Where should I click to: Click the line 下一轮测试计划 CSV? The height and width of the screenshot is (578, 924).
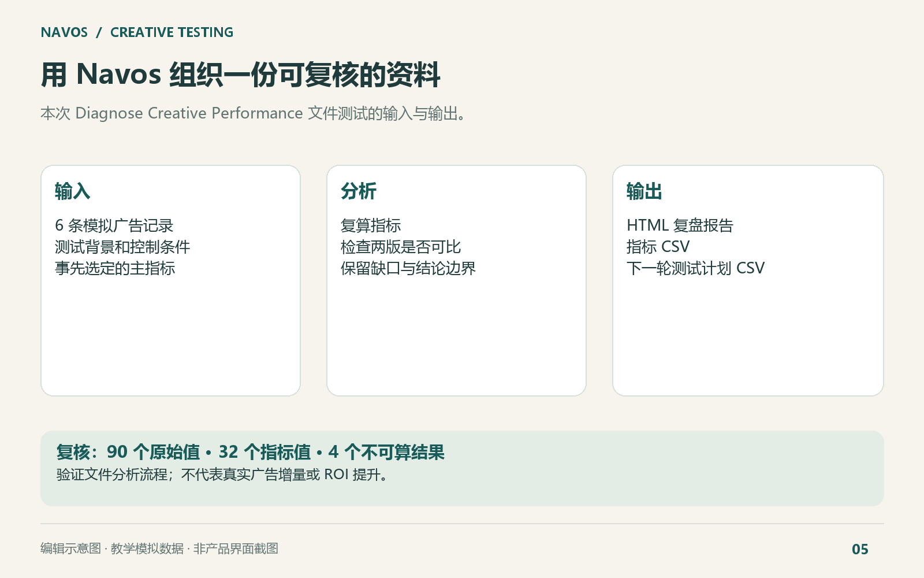696,268
